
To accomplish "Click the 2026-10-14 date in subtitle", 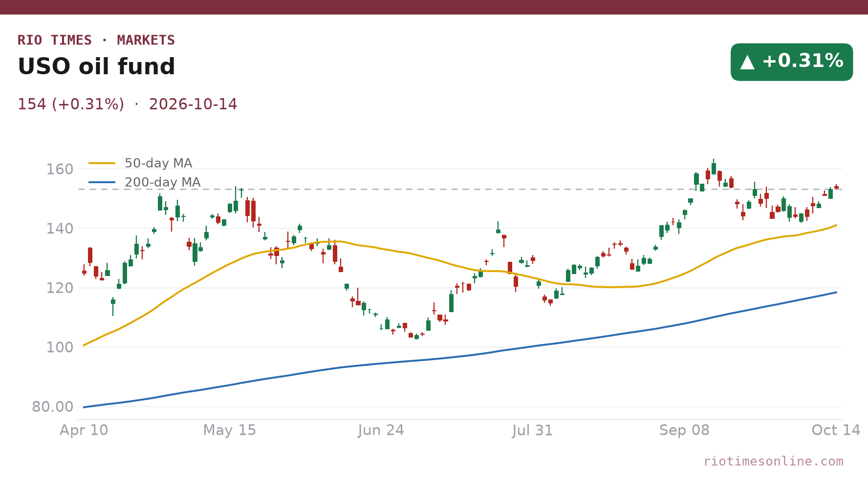I will [x=193, y=104].
